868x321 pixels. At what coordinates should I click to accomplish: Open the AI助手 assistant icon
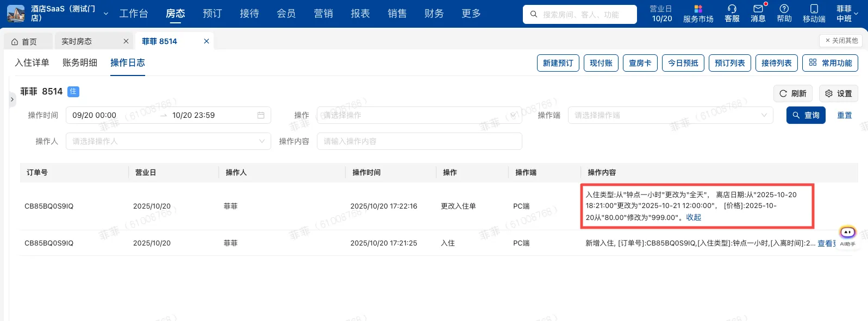(847, 236)
